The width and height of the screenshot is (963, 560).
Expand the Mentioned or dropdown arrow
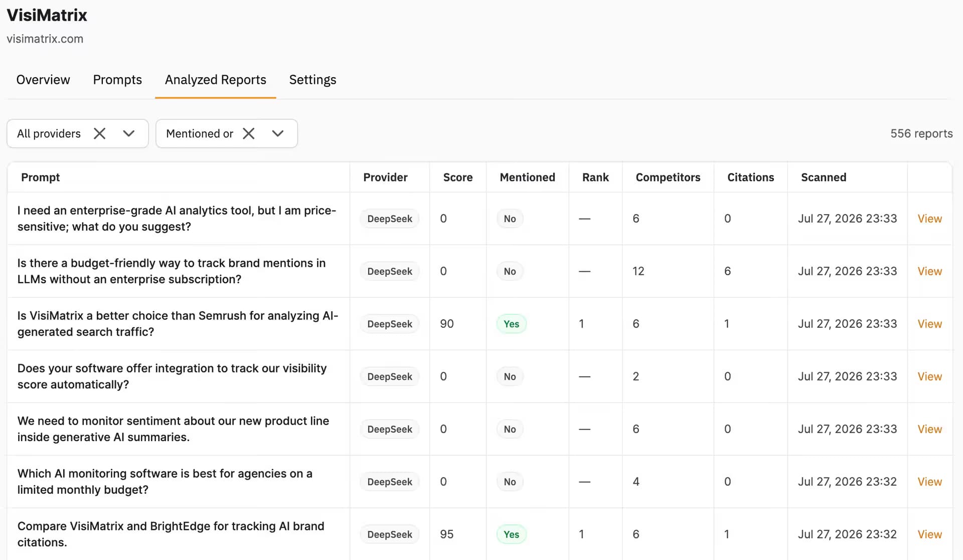[278, 133]
